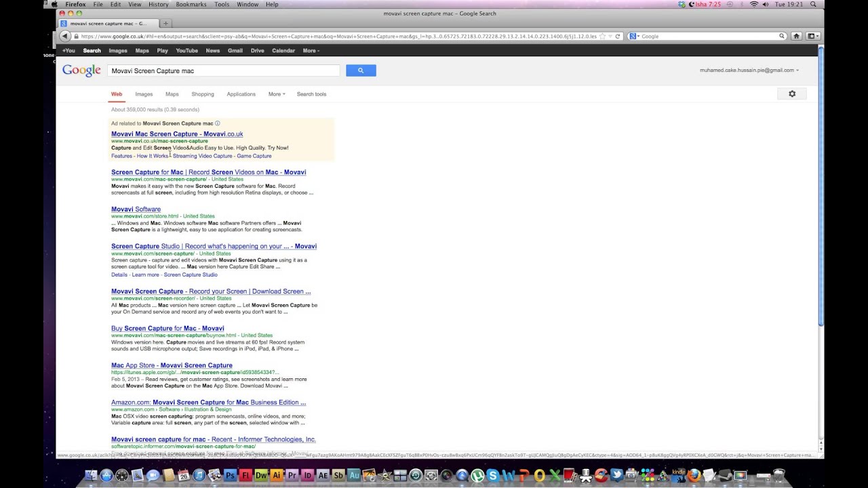Screen dimensions: 868x488
Task: Open the account menu for muhamed.cake.hussain.pie@gmail.com
Action: (x=749, y=70)
